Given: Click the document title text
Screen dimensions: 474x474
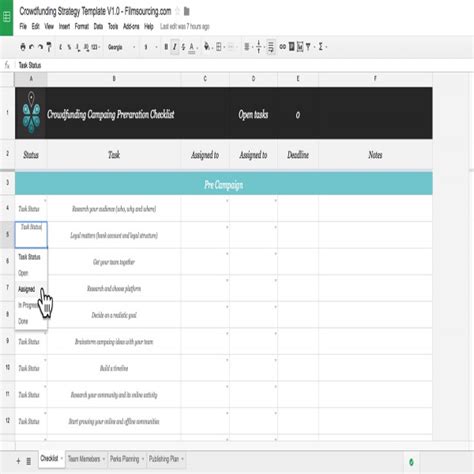Looking at the screenshot, I should tap(95, 11).
